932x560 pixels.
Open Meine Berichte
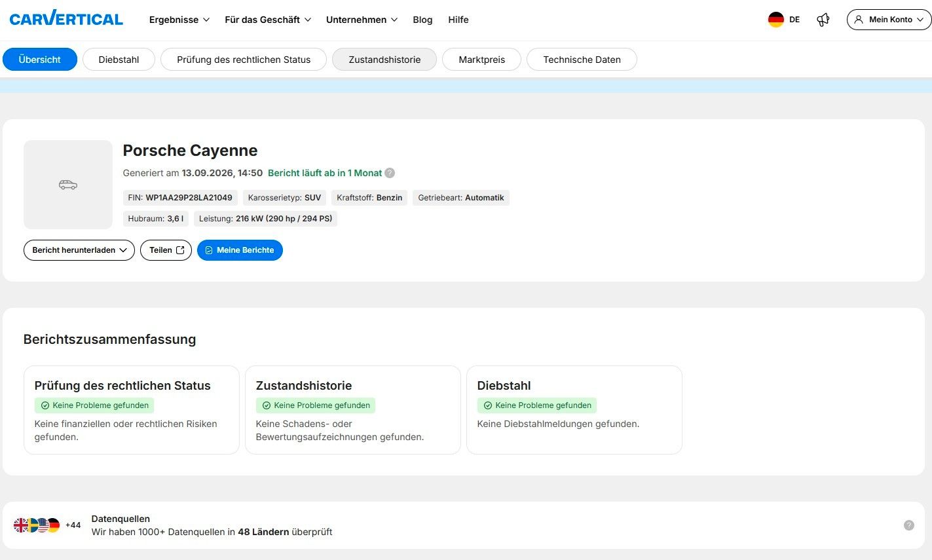pos(240,250)
